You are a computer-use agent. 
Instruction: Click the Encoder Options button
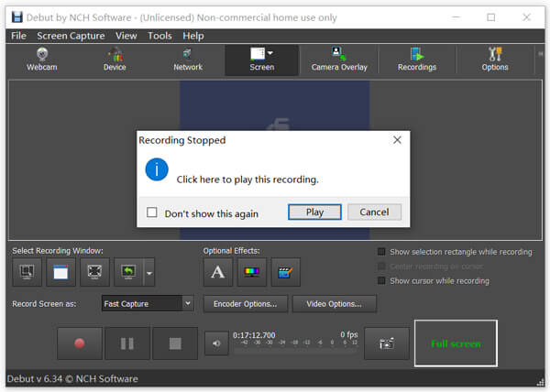coord(246,304)
